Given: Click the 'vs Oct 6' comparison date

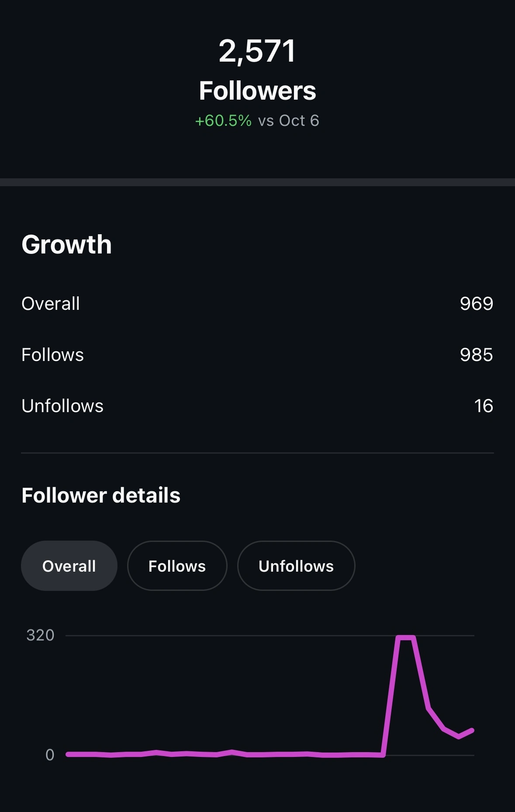Looking at the screenshot, I should click(288, 121).
